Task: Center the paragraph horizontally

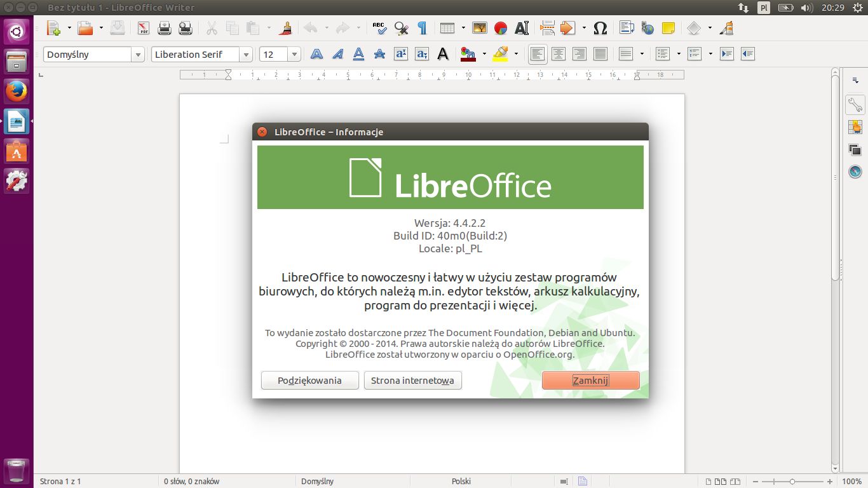Action: click(x=559, y=54)
